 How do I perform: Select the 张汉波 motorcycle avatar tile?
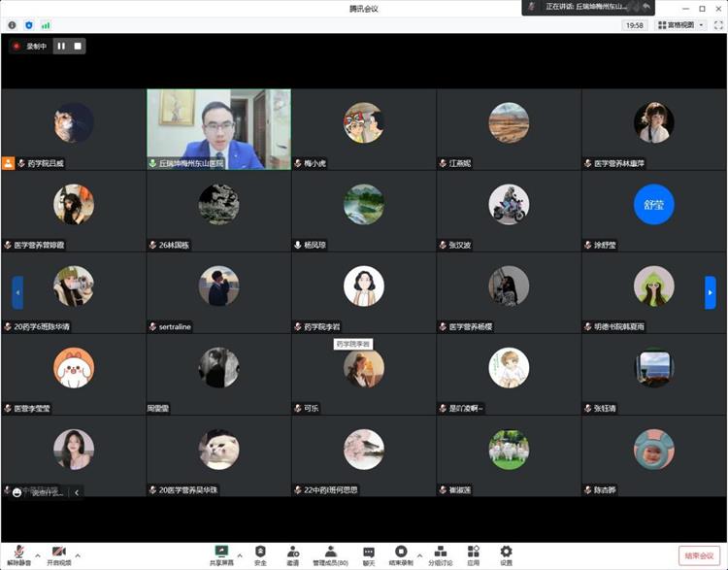pos(509,211)
